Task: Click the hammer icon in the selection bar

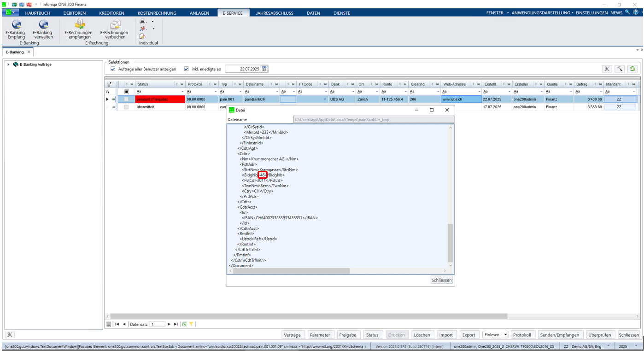Action: (620, 69)
